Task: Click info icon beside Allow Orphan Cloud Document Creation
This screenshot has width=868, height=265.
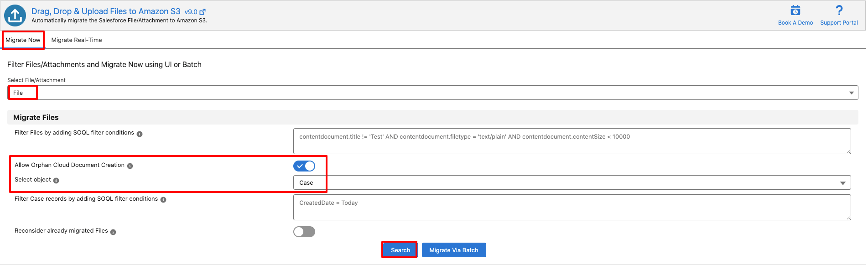Action: [x=130, y=166]
